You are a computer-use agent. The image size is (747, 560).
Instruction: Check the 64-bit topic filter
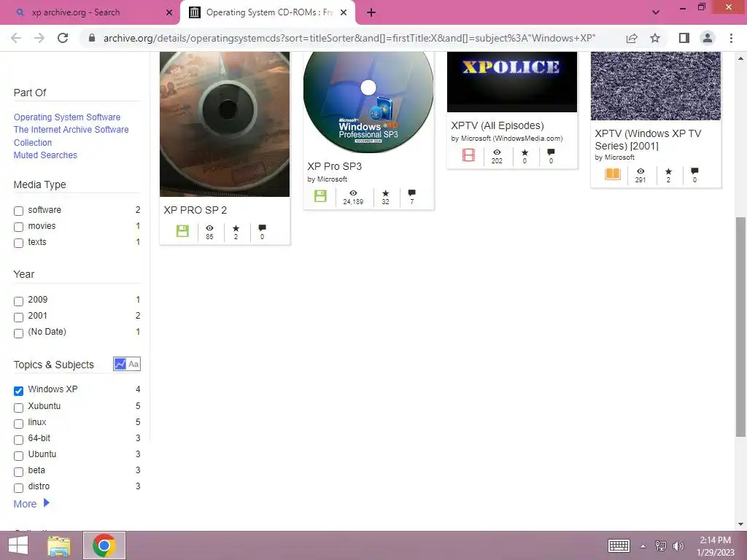point(18,440)
